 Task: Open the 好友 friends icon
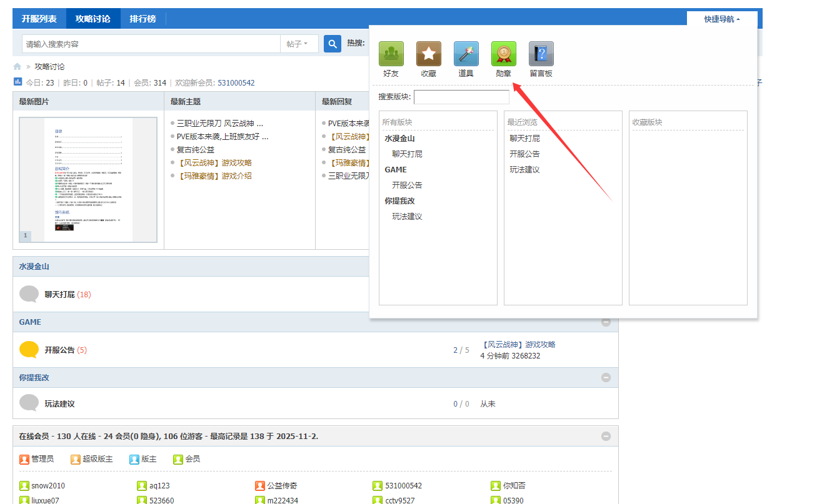coord(391,54)
